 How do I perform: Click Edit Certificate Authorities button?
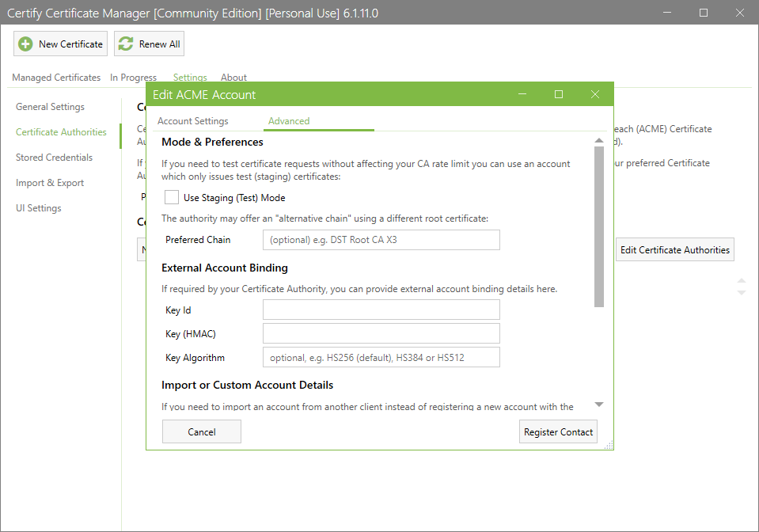(x=675, y=250)
